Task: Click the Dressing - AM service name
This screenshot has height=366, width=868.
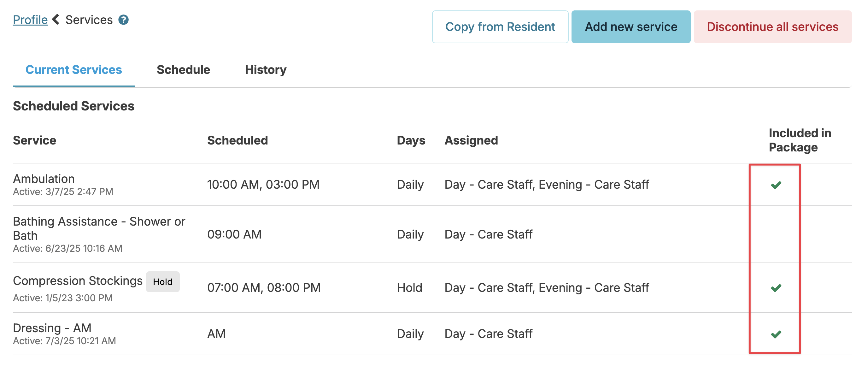Action: pos(52,328)
